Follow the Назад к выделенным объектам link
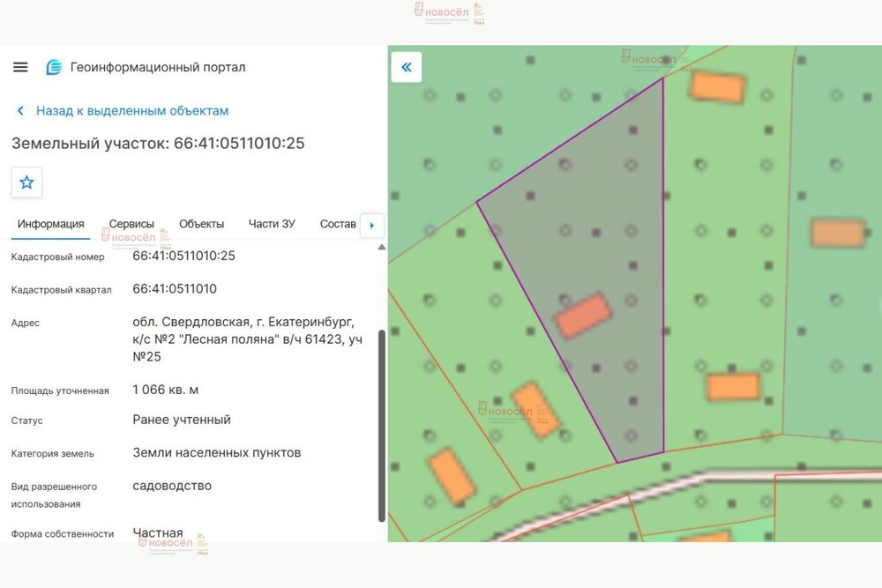Screen dimensions: 882x588 (132, 111)
